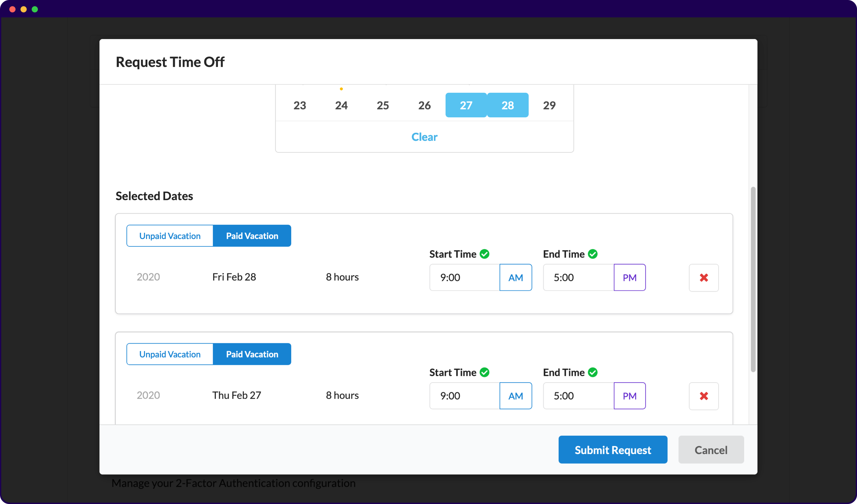Deselect day 27 on the calendar
This screenshot has height=504, width=857.
pos(465,105)
